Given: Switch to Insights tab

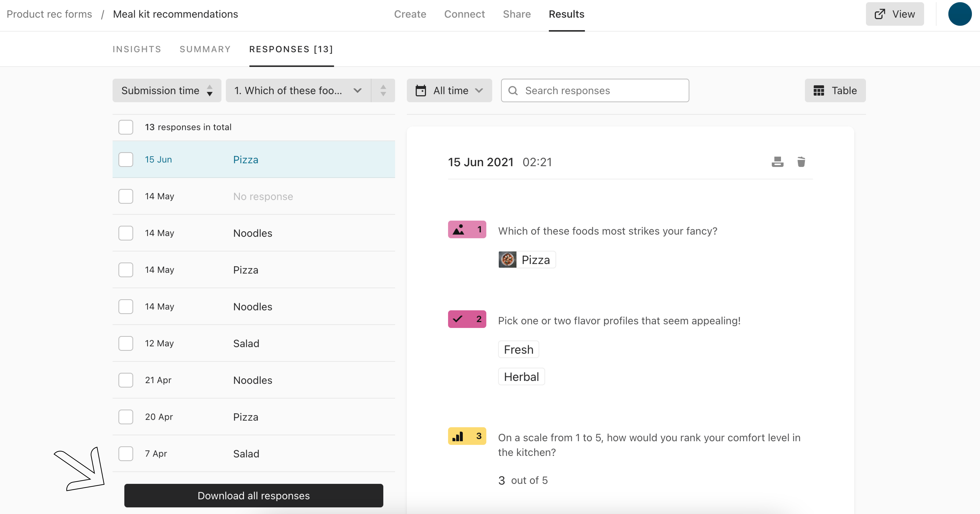Looking at the screenshot, I should click(137, 49).
